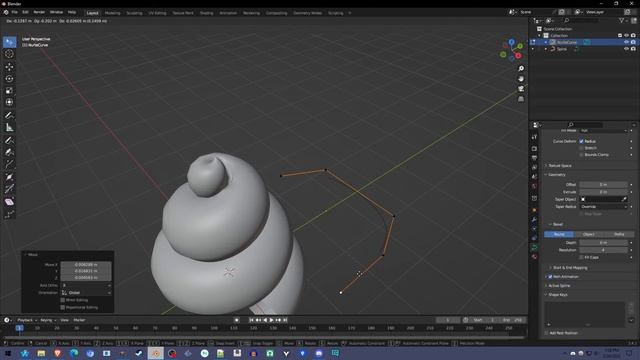Open the Tool properties tab icon
This screenshot has height=360, width=640.
534,137
